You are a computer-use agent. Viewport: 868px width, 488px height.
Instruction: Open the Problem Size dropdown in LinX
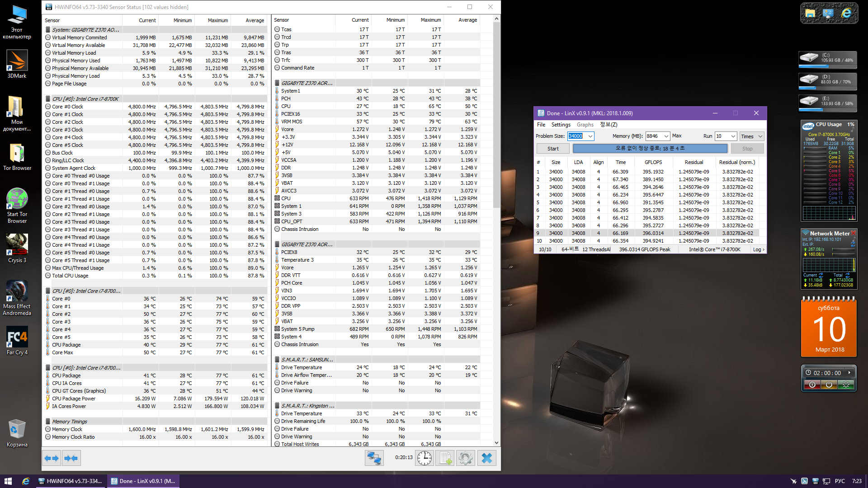tap(590, 136)
